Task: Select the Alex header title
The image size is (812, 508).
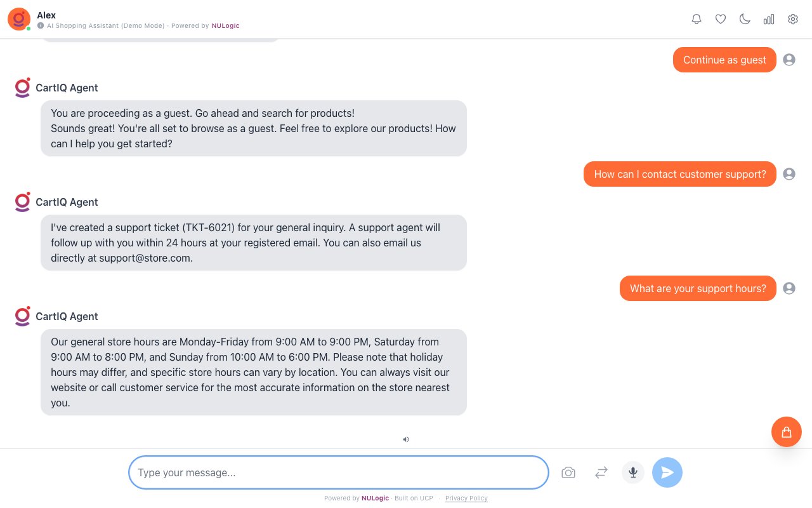Action: tap(46, 15)
